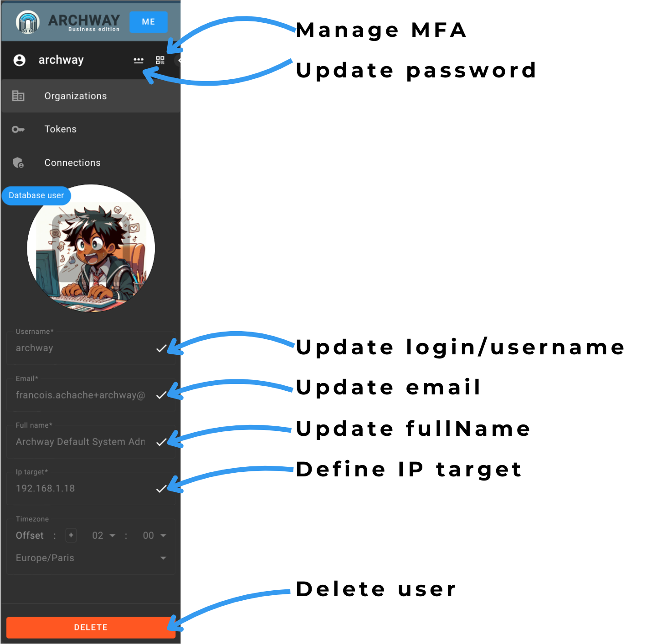Expand the Europe/Paris timezone dropdown
The height and width of the screenshot is (644, 657).
tap(91, 558)
